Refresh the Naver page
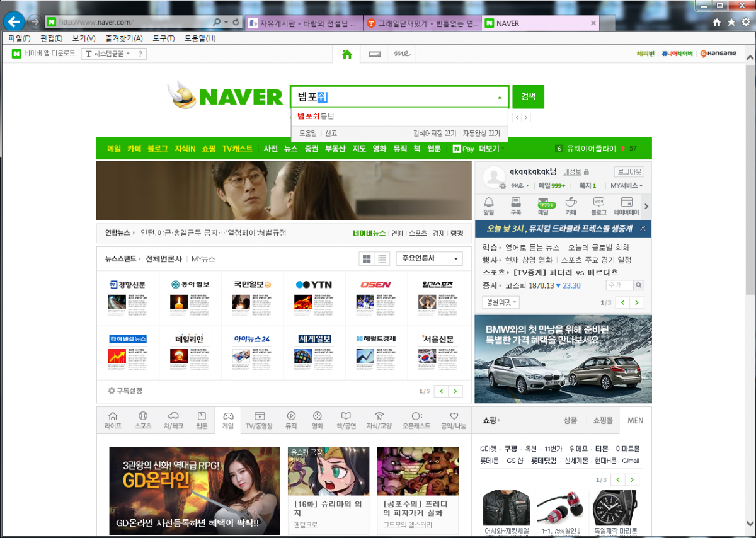Viewport: 756px width, 538px height. 236,22
